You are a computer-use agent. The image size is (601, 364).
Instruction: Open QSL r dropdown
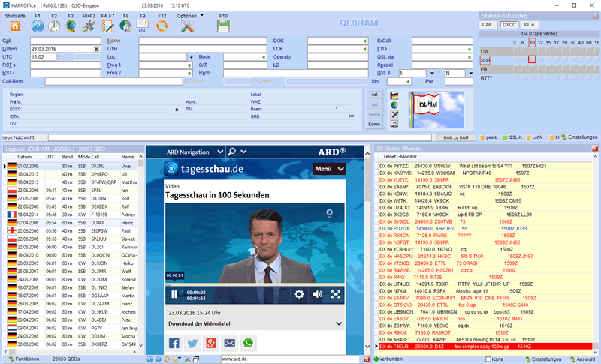pos(471,73)
